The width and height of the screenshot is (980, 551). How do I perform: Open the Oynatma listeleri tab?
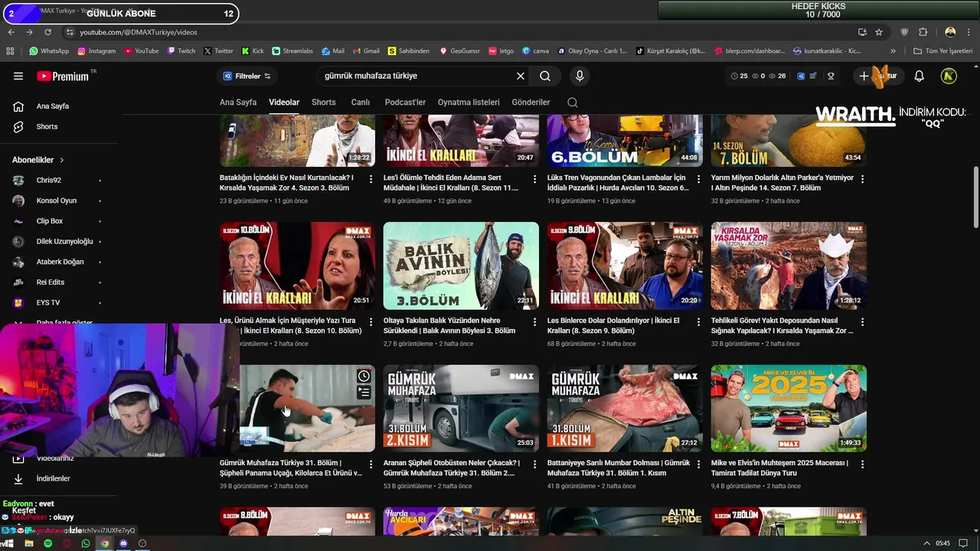[x=469, y=103]
